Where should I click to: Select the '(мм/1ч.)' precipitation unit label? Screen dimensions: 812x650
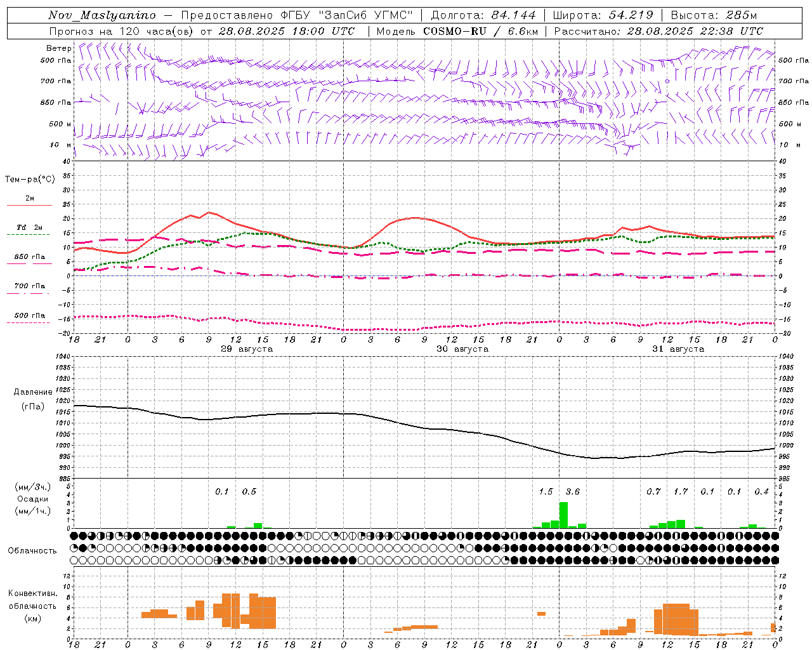click(32, 511)
